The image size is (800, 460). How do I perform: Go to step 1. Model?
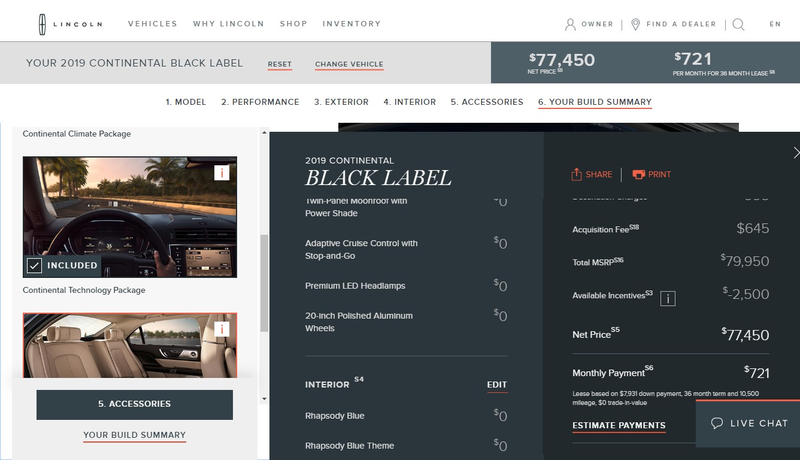(x=186, y=102)
